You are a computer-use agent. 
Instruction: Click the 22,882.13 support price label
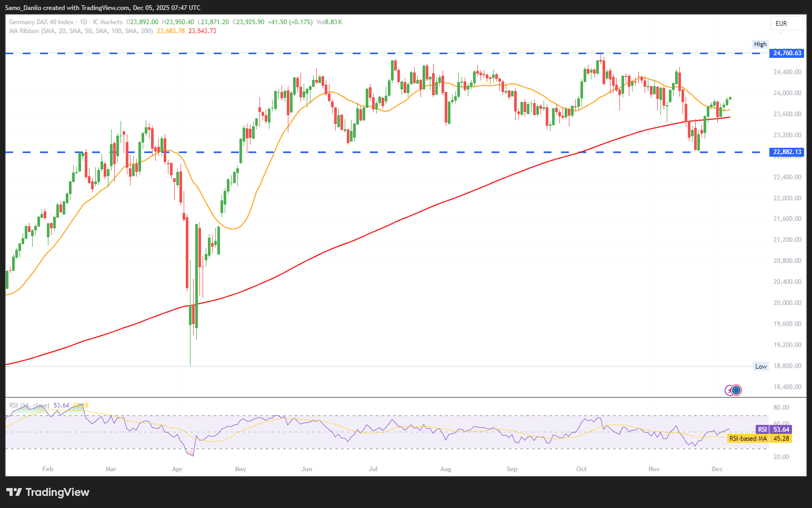[x=787, y=152]
